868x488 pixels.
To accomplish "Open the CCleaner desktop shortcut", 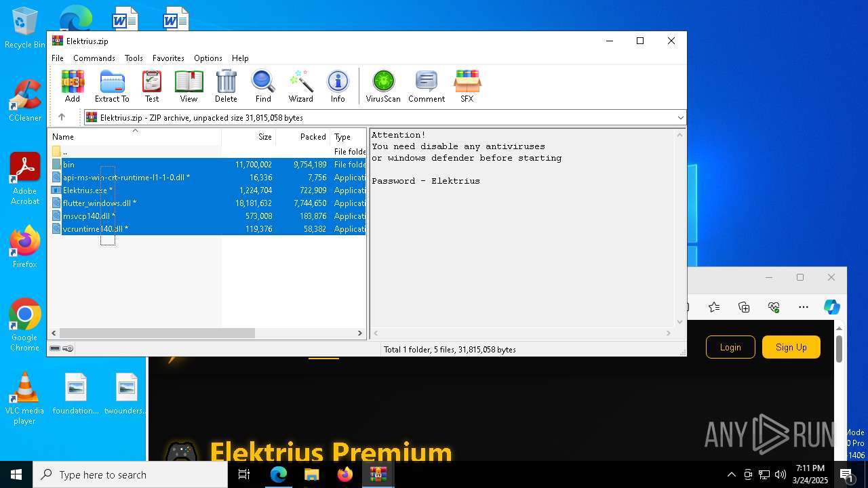I will tap(25, 100).
